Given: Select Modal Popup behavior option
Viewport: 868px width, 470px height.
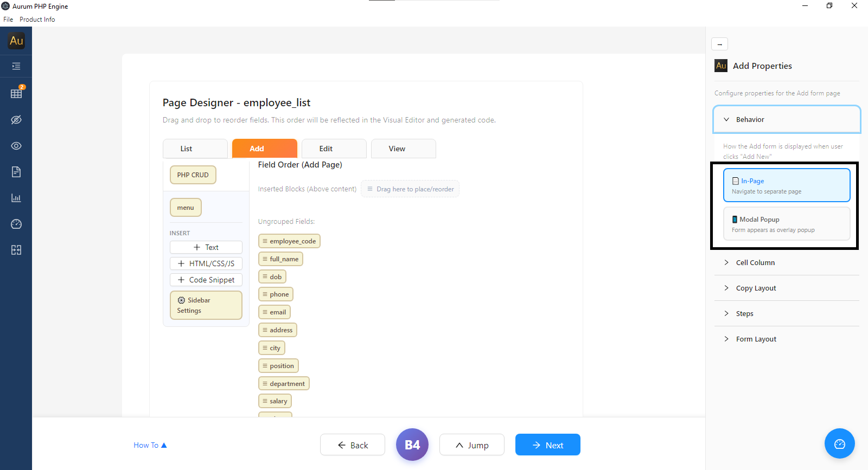Looking at the screenshot, I should (787, 224).
